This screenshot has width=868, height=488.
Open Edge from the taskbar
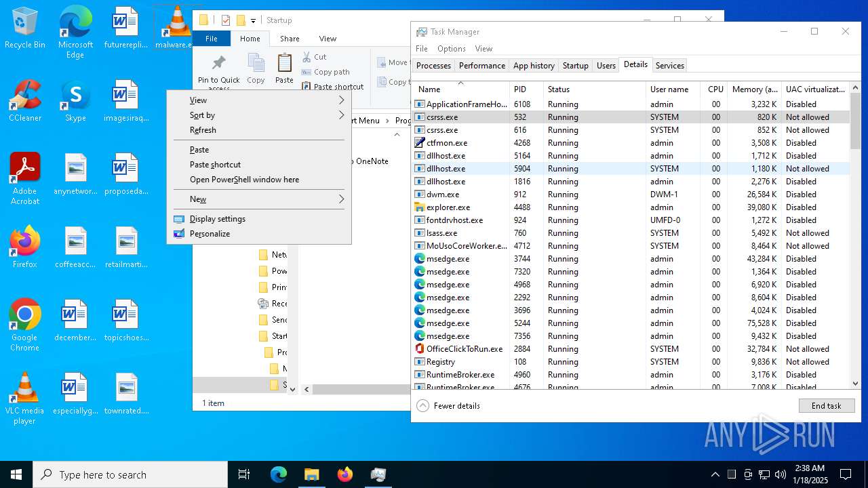[x=279, y=474]
